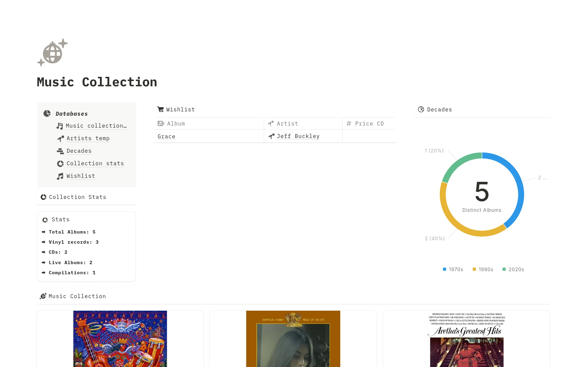Open the Wishlist link in Databases
588x367 pixels.
click(x=81, y=176)
